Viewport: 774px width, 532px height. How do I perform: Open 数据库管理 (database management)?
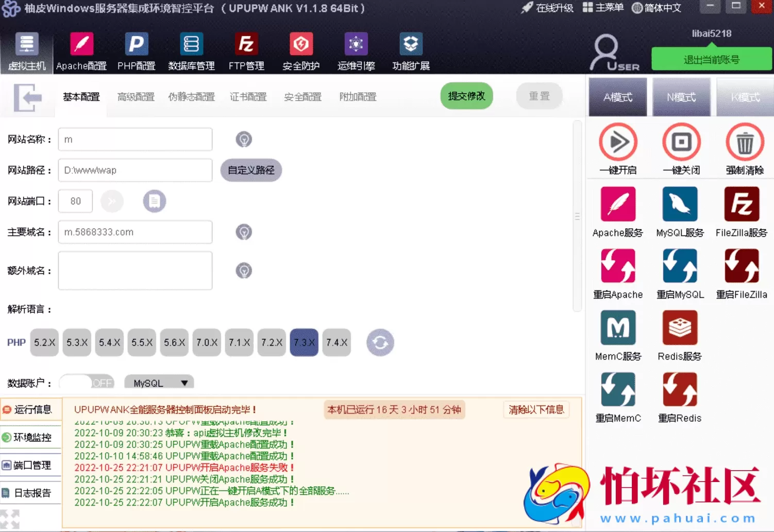coord(191,52)
